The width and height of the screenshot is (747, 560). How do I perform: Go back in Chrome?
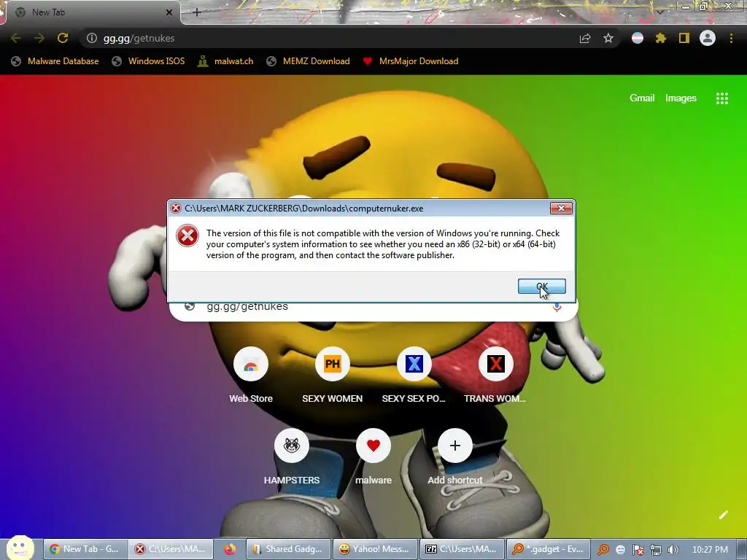pos(16,38)
